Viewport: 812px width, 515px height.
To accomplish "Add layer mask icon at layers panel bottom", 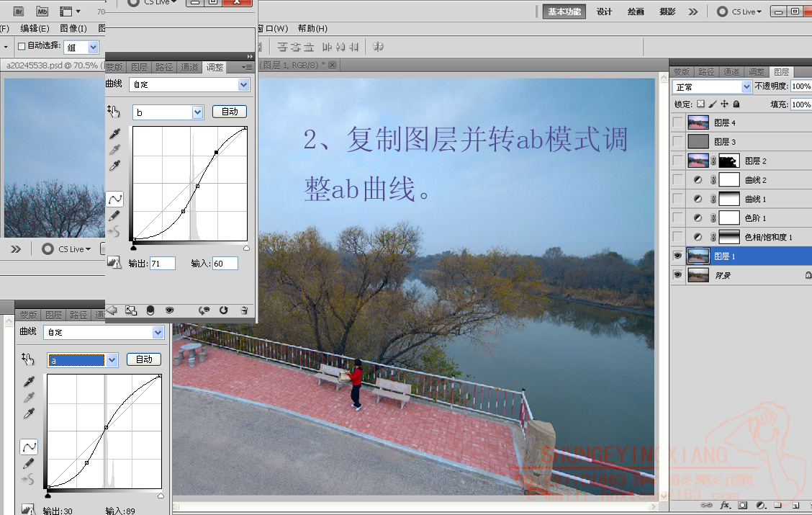I will click(x=743, y=505).
